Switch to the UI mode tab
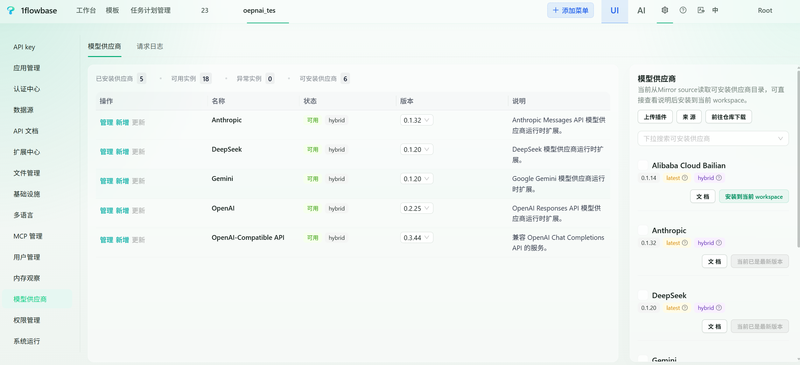 (615, 11)
